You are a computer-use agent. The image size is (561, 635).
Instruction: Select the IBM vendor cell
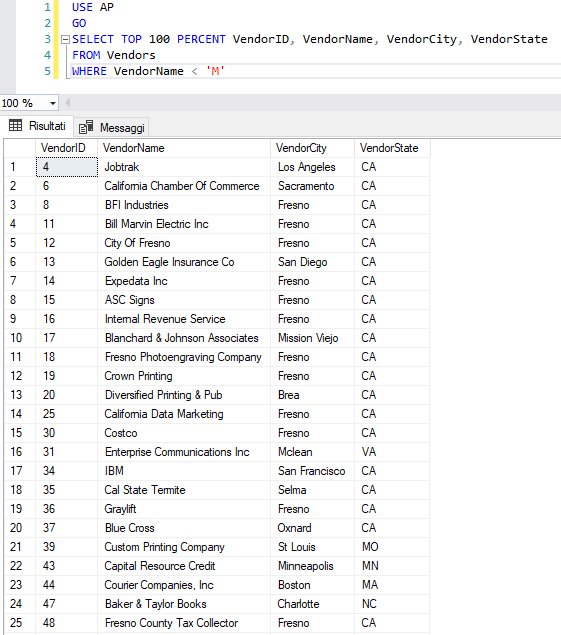[184, 471]
